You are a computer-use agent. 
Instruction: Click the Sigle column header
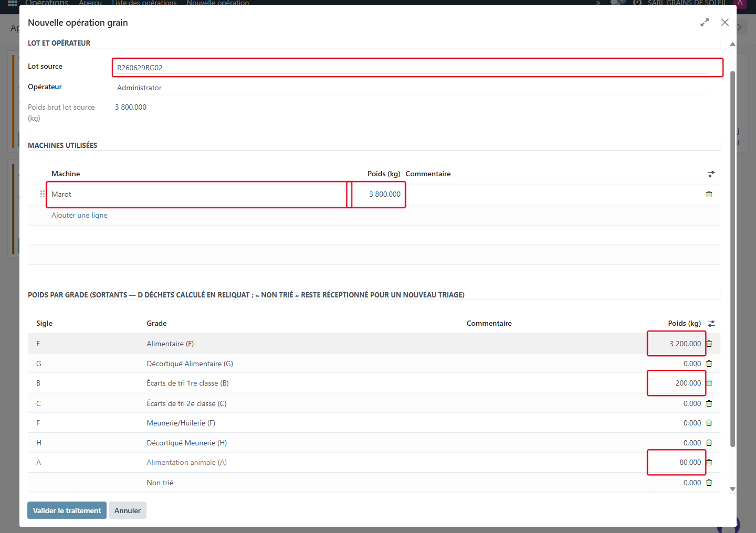pos(44,324)
